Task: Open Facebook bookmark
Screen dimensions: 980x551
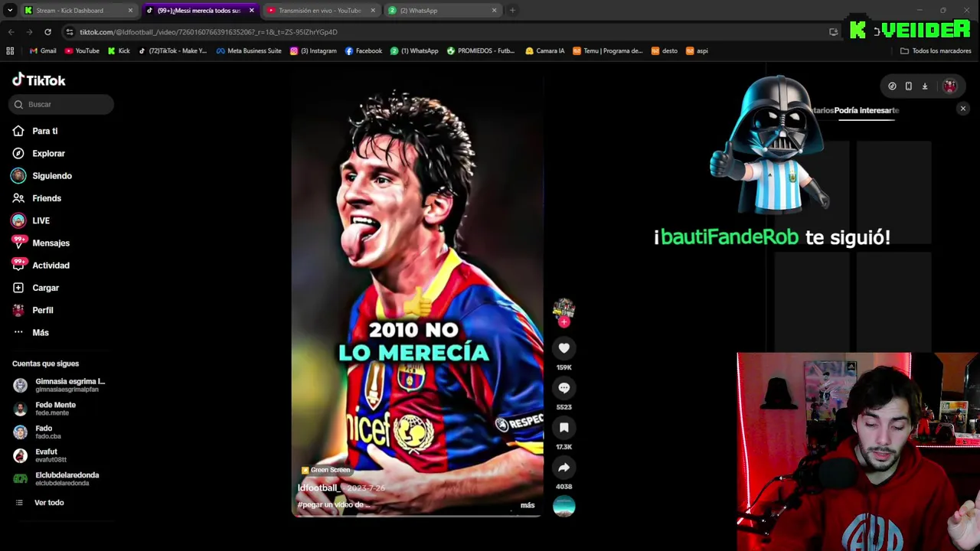Action: click(364, 51)
